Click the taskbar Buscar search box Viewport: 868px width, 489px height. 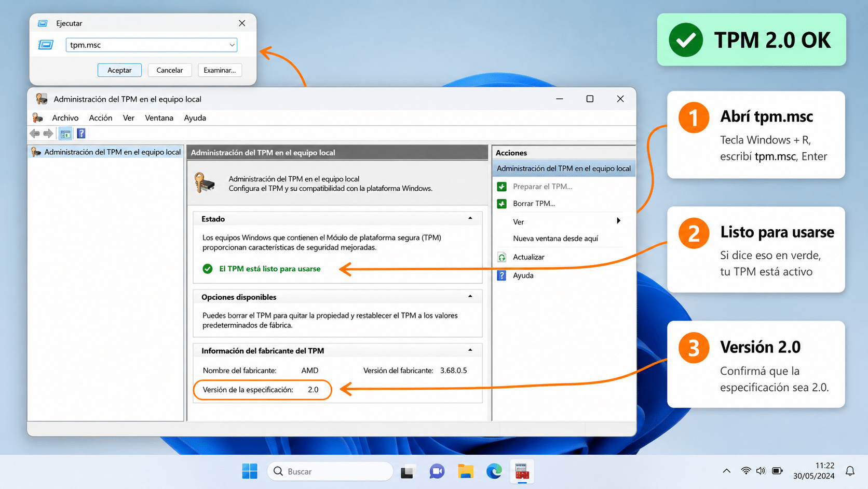[x=330, y=471]
